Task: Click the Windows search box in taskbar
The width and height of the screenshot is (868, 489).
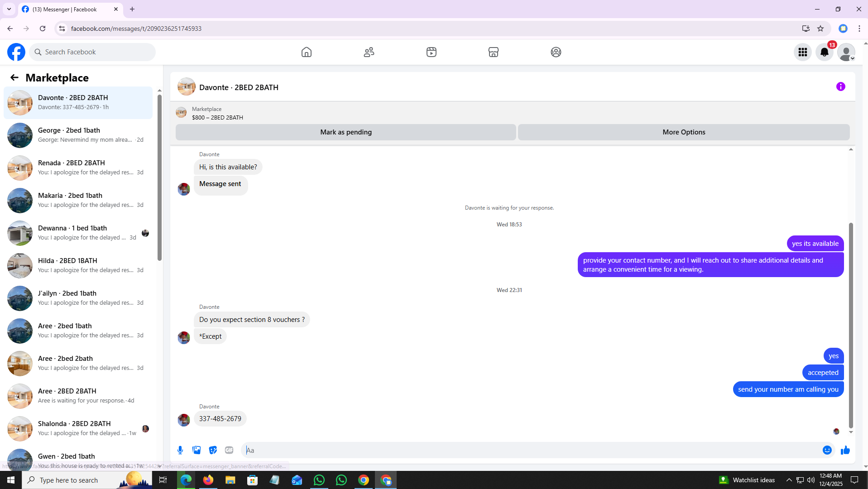Action: click(x=87, y=480)
